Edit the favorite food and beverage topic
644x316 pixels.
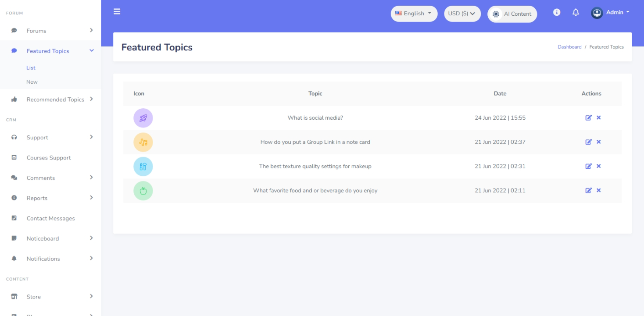pyautogui.click(x=588, y=190)
